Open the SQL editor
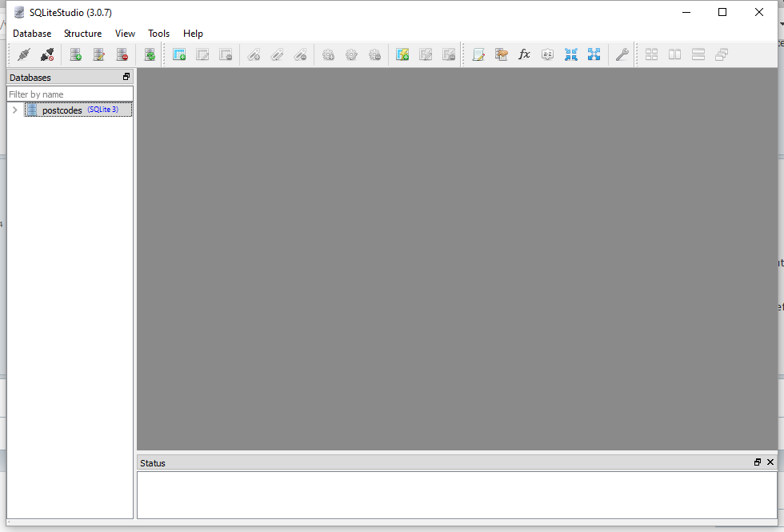The width and height of the screenshot is (784, 532). (x=478, y=54)
